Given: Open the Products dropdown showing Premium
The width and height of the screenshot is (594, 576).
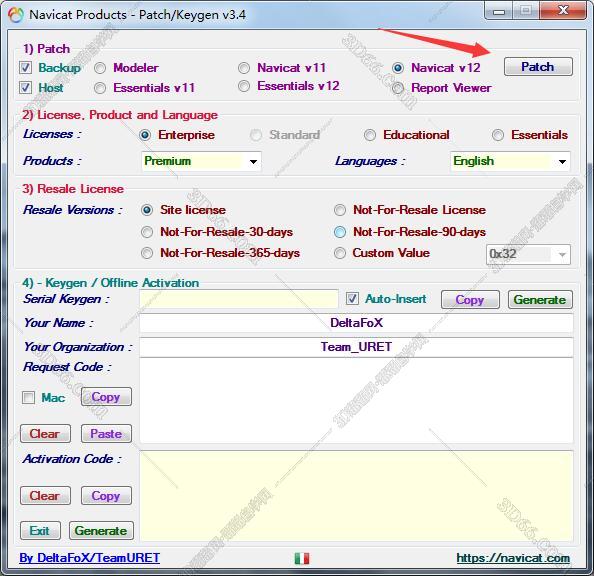Looking at the screenshot, I should click(x=201, y=161).
